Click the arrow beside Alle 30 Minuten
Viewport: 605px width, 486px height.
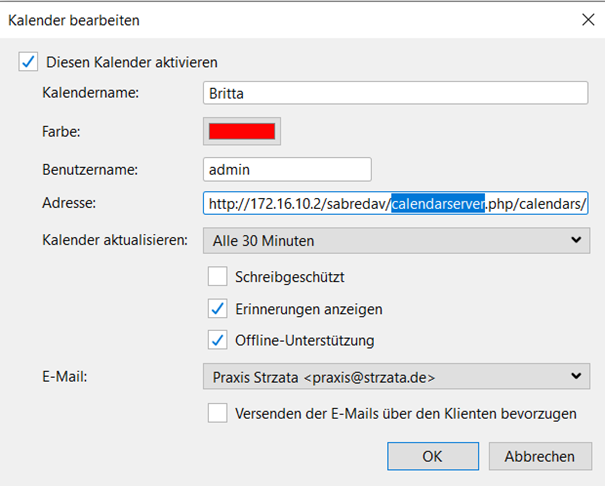pos(574,240)
